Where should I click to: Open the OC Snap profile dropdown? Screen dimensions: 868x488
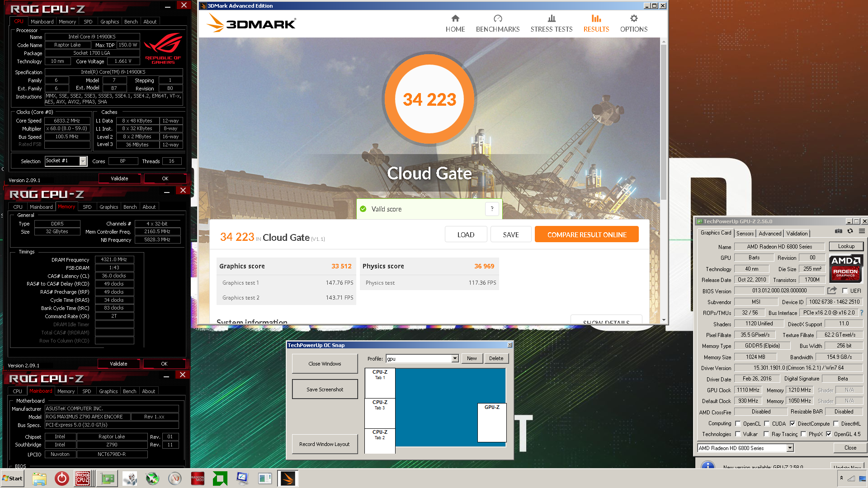tap(455, 358)
